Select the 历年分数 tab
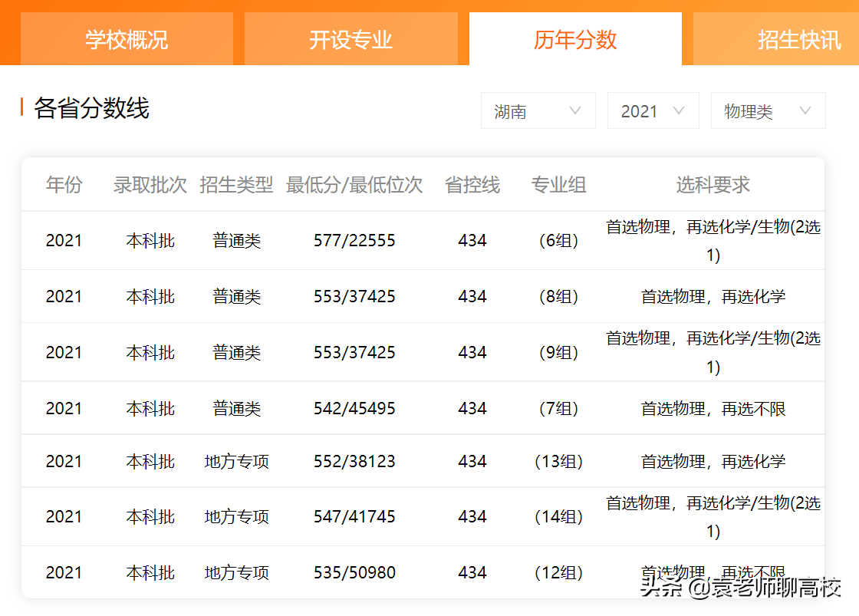 [574, 38]
